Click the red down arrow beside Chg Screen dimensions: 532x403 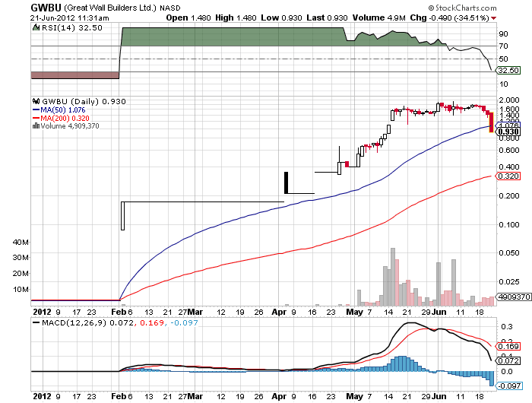coord(494,18)
